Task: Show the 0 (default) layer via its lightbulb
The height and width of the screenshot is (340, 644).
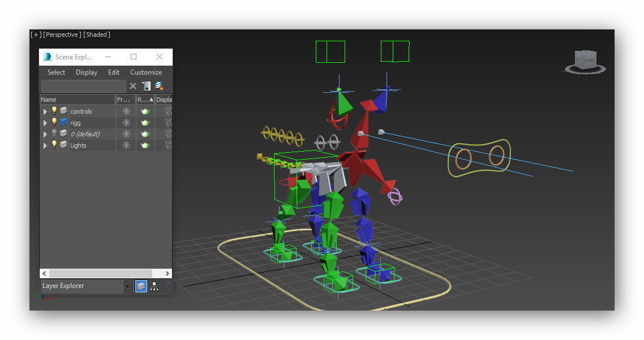Action: coord(54,133)
